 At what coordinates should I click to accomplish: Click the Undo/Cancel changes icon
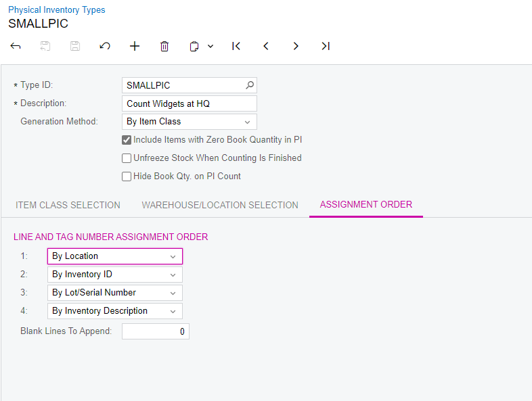point(105,46)
